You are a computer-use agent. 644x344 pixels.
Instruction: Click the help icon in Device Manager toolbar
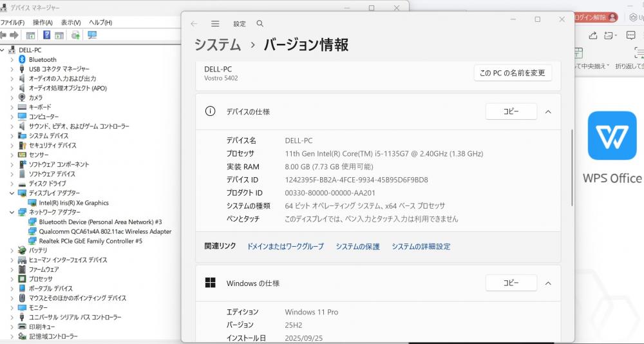pos(47,35)
